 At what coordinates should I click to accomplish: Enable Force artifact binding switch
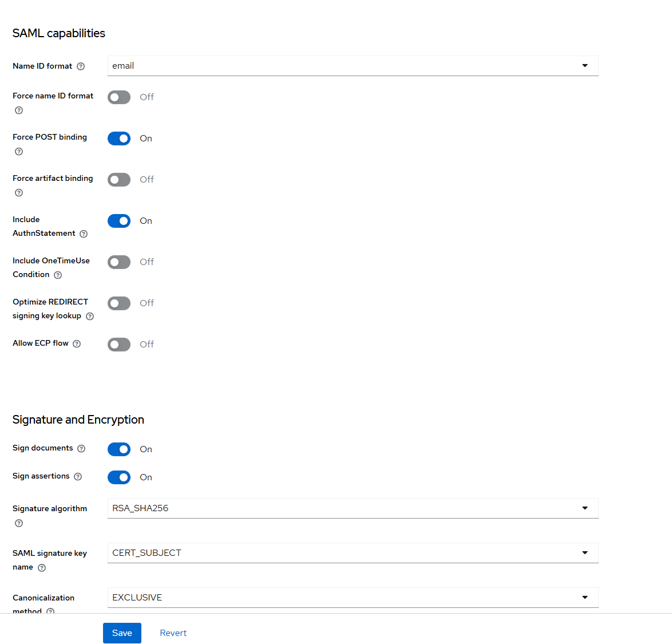(119, 180)
